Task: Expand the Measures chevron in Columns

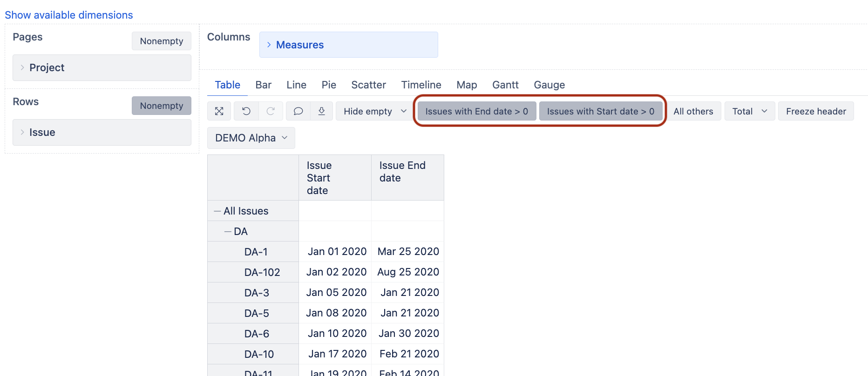Action: pos(269,45)
